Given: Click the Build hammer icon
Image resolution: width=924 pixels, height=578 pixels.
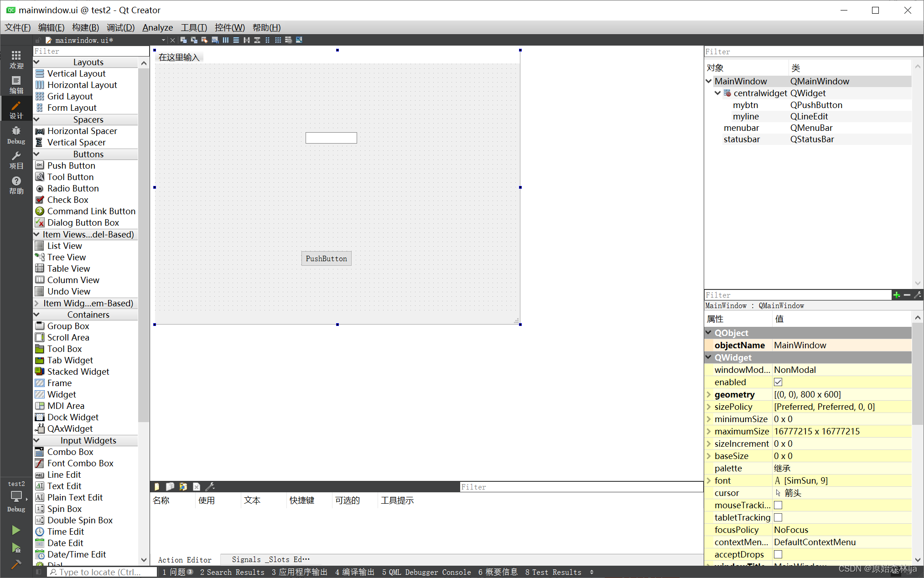Looking at the screenshot, I should point(16,564).
